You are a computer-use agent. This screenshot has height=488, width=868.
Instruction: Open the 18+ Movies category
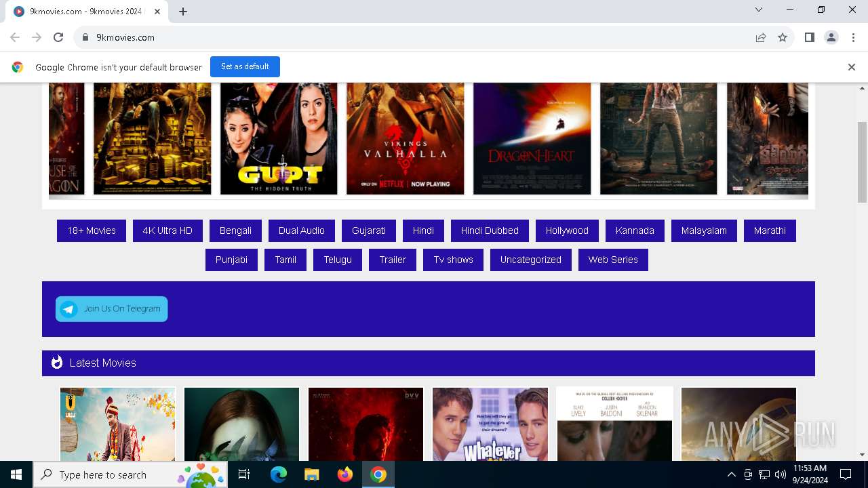pos(92,230)
